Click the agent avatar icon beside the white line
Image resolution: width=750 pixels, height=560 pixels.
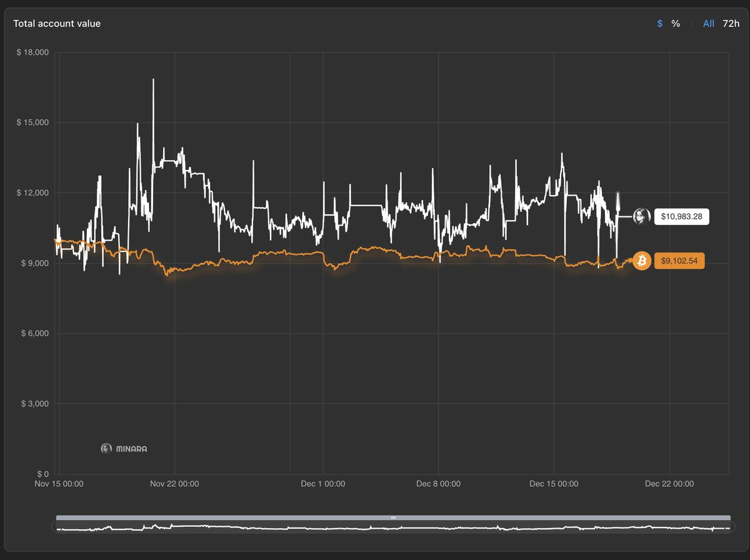641,216
